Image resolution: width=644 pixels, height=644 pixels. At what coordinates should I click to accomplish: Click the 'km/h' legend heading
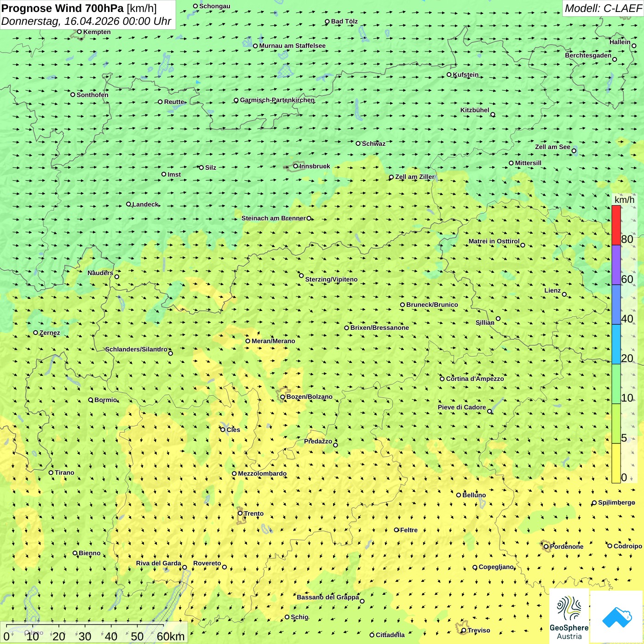coord(624,200)
